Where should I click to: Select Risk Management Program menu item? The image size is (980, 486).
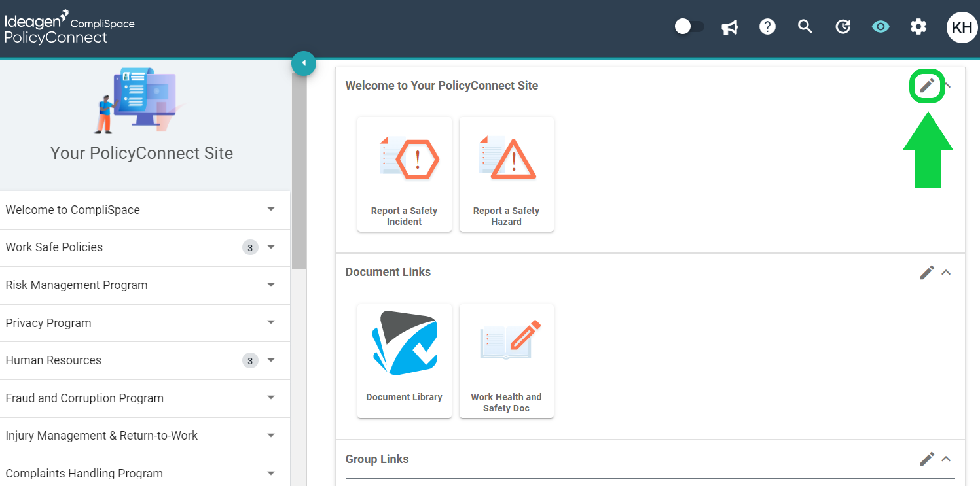point(145,285)
